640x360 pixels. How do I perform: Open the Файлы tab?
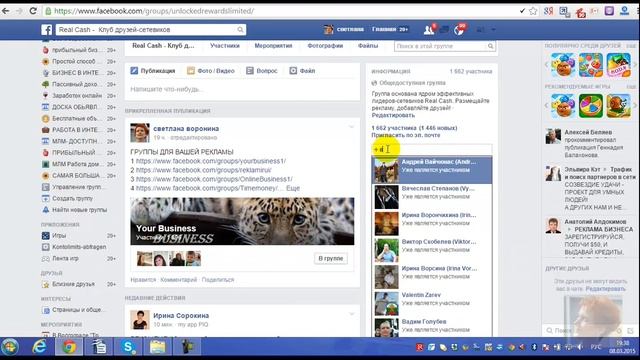tap(368, 46)
